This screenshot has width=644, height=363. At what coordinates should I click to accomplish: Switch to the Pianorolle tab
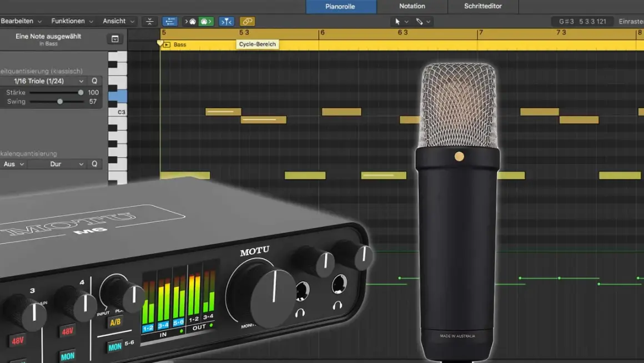coord(340,7)
